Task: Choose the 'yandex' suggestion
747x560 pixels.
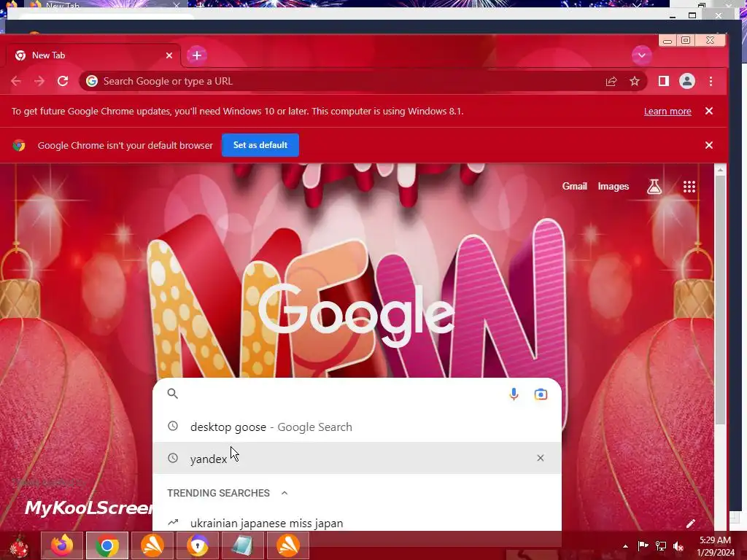Action: coord(357,458)
